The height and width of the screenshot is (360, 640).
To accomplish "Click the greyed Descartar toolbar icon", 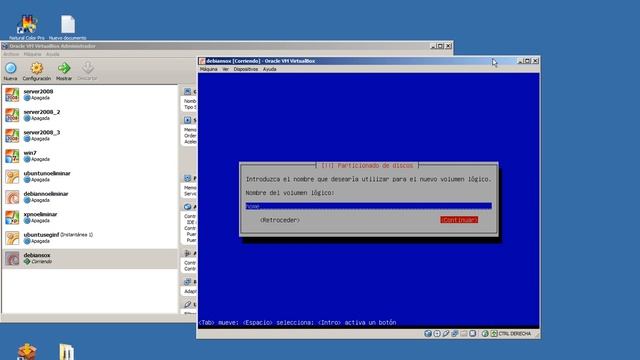I will coord(87,68).
